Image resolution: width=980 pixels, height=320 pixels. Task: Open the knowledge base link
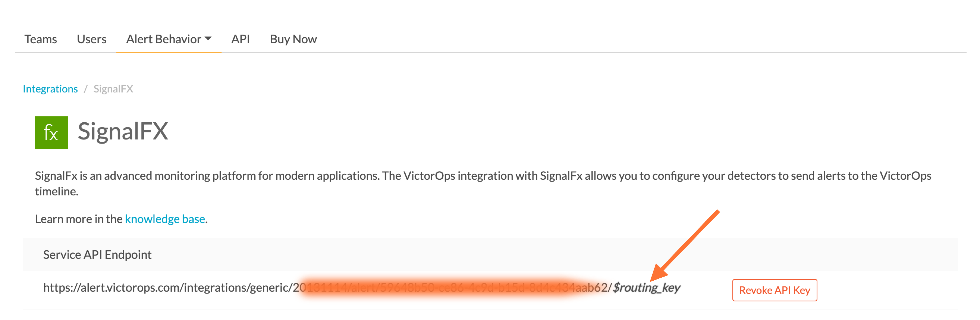click(x=165, y=219)
